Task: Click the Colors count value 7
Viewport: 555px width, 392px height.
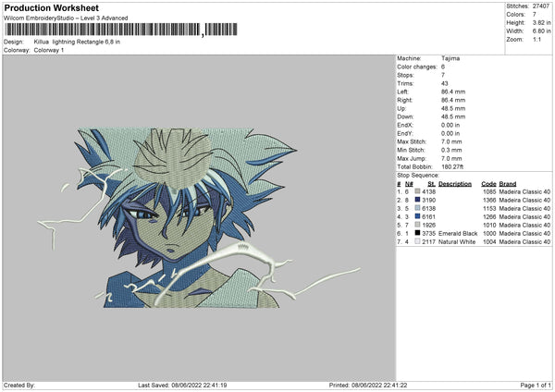Action: (535, 15)
